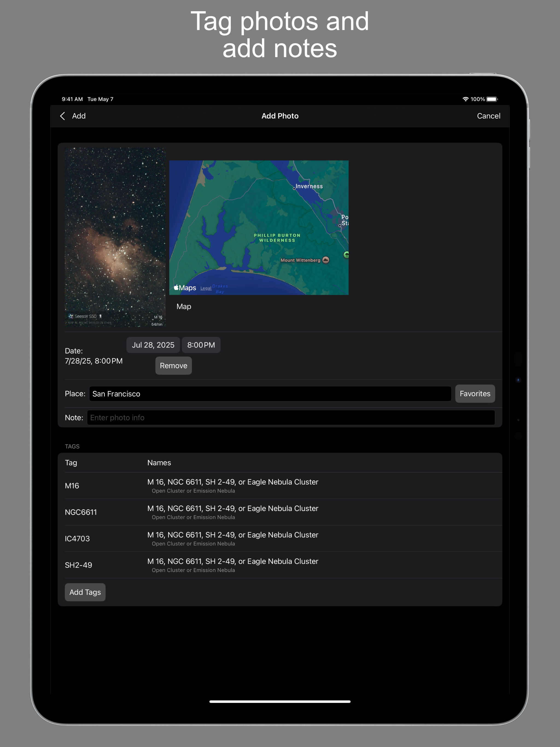
Task: Tap the Map caption below the map
Action: (x=184, y=306)
